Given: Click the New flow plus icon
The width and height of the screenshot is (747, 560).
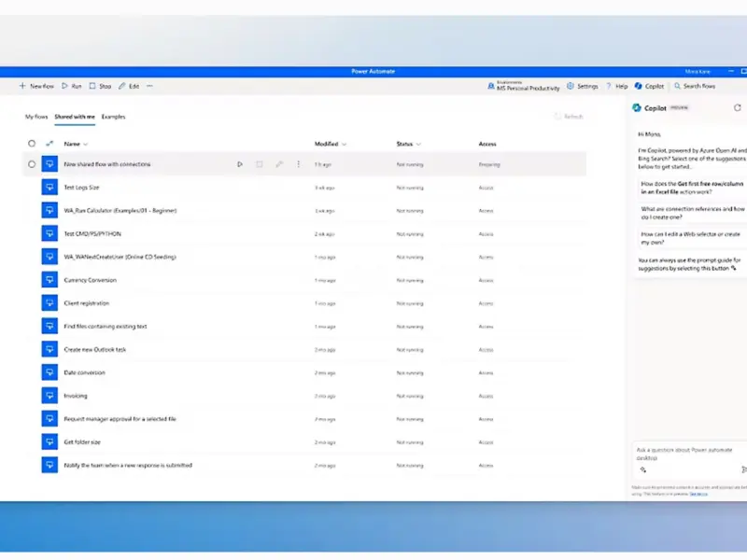Looking at the screenshot, I should tap(22, 86).
